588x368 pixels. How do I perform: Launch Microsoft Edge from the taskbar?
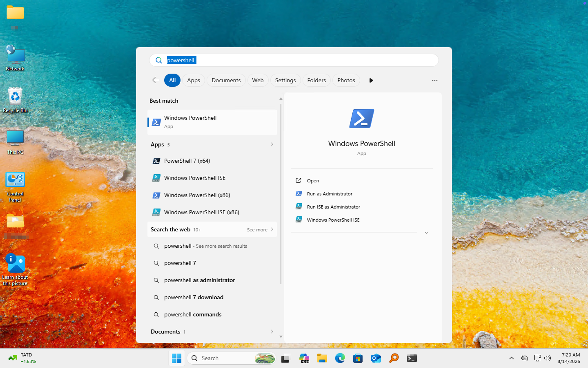(340, 358)
